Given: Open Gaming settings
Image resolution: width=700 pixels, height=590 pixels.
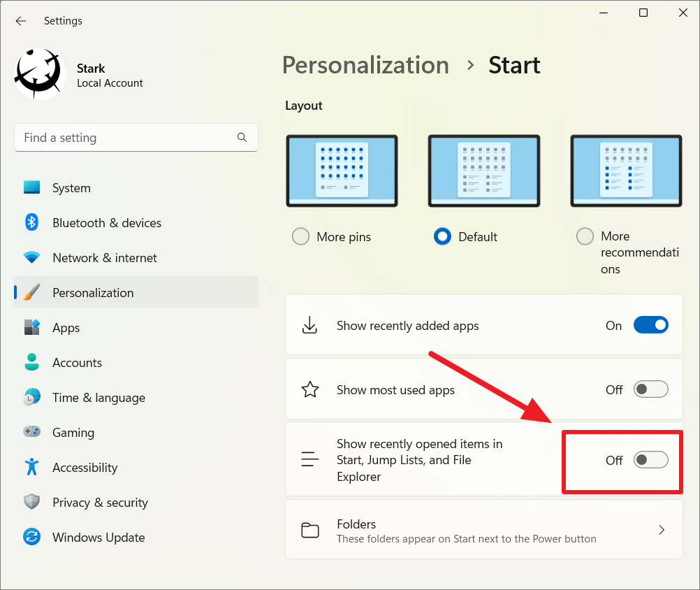Looking at the screenshot, I should pyautogui.click(x=31, y=432).
